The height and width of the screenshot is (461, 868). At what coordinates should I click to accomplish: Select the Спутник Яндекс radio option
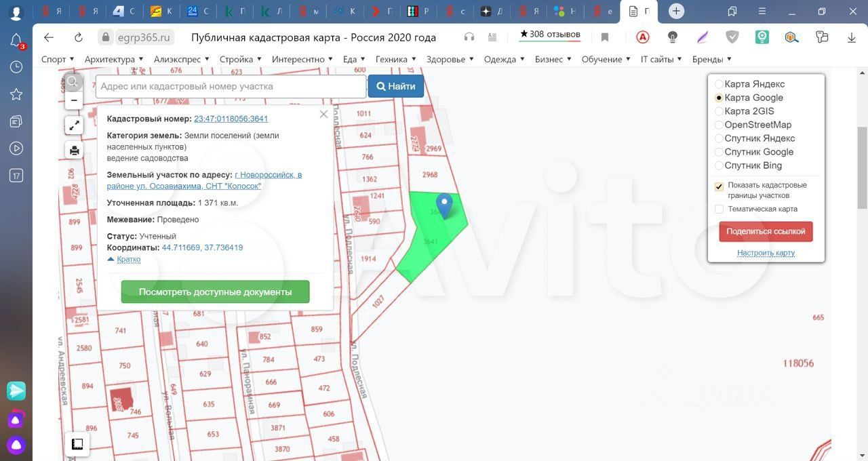tap(719, 138)
